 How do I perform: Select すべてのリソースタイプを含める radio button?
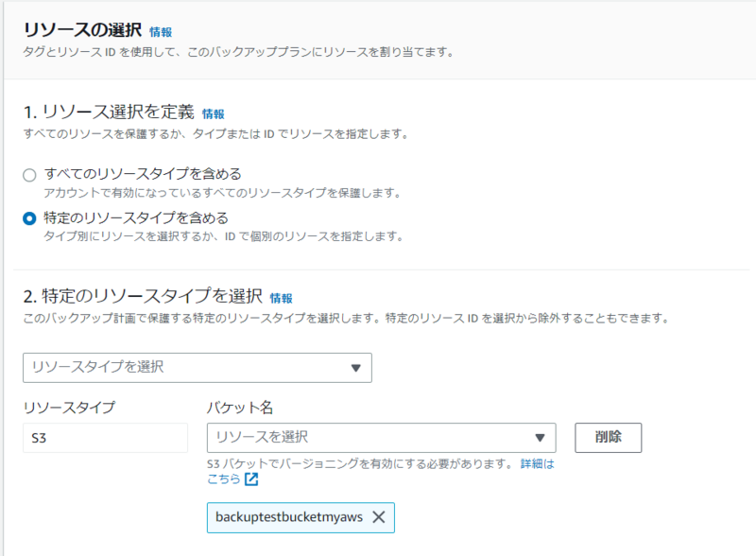click(29, 175)
